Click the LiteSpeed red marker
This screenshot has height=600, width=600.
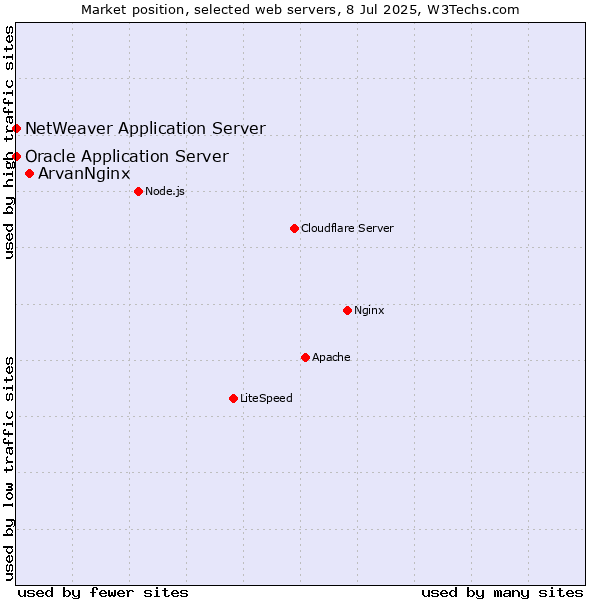tap(233, 399)
